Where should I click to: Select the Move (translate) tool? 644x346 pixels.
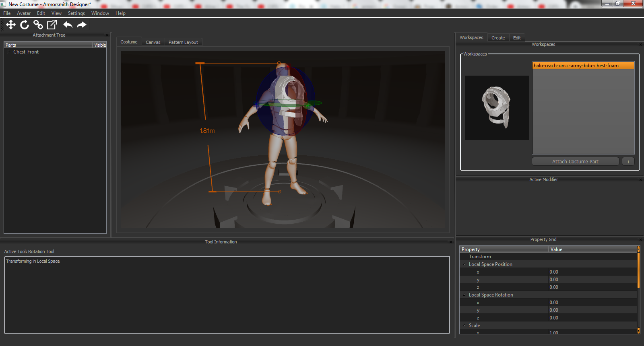pos(11,25)
